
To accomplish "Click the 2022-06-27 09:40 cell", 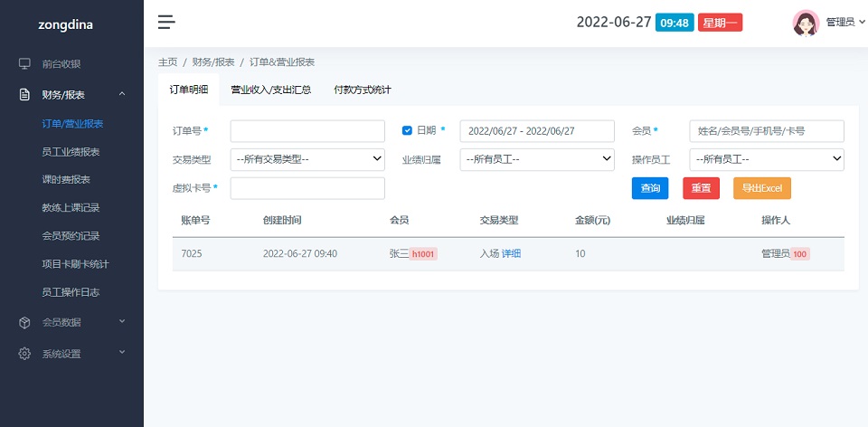I will point(300,254).
